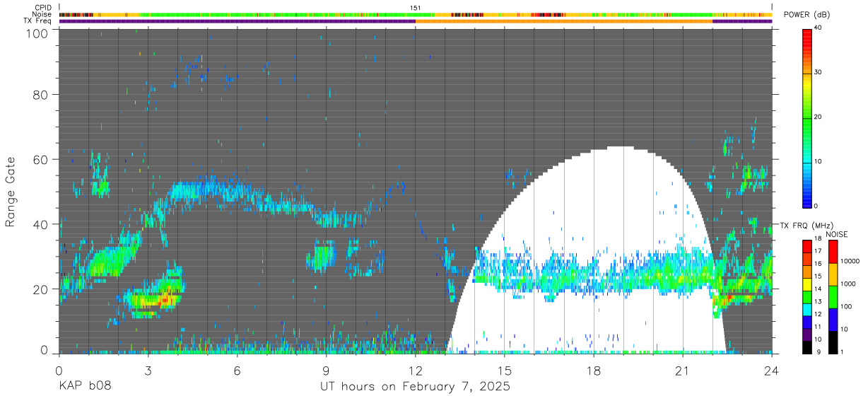The image size is (868, 401).
Task: Click the CPID label
Action: point(43,8)
